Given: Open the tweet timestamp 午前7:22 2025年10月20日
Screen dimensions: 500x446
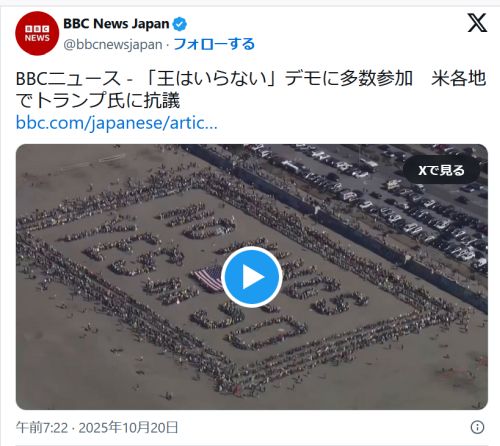Looking at the screenshot, I should 97,427.
